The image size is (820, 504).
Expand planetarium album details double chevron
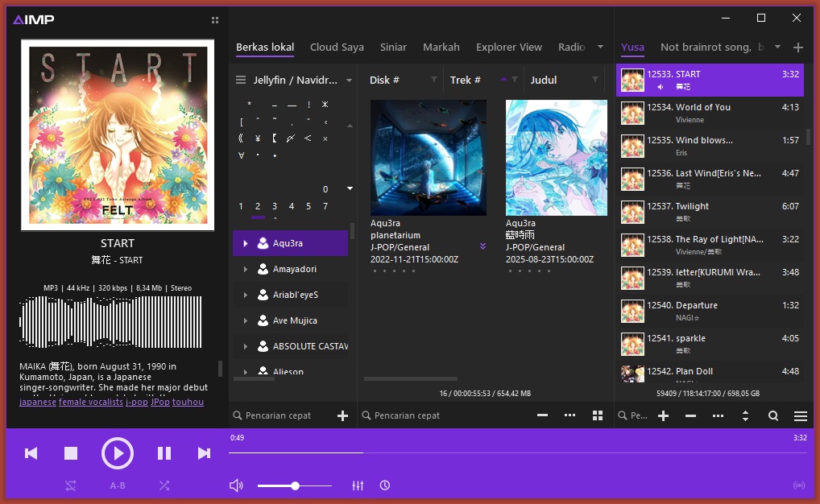[x=482, y=246]
